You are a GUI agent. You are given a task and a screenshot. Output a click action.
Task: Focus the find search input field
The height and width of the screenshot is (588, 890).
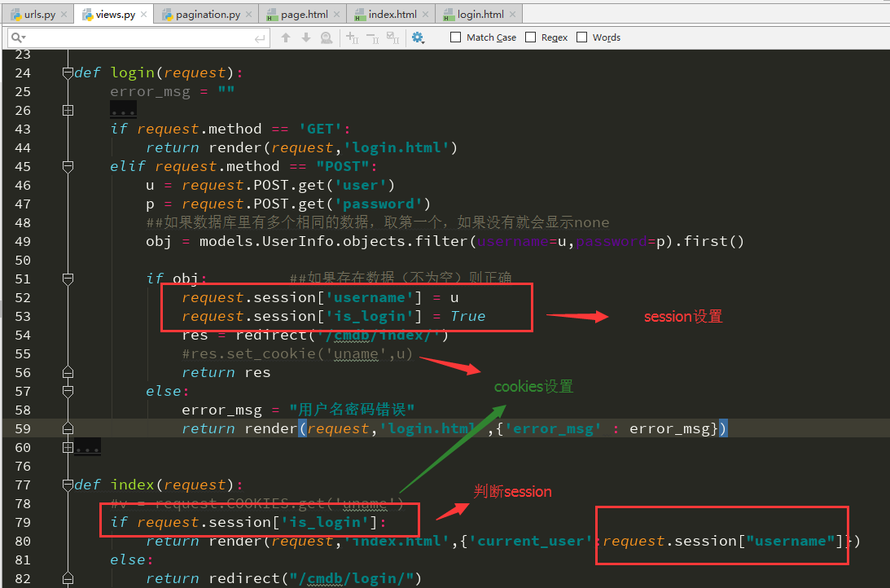coord(139,38)
